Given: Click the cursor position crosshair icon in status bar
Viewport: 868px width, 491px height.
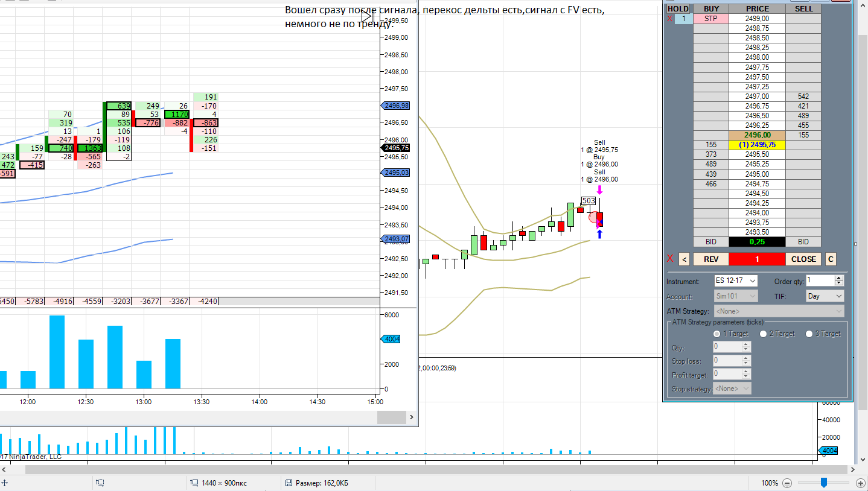Looking at the screenshot, I should tap(5, 483).
